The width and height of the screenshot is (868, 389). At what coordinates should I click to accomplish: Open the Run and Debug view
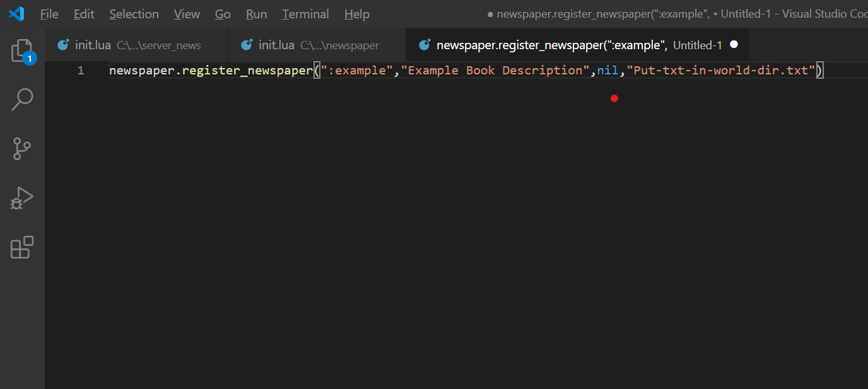click(x=22, y=198)
